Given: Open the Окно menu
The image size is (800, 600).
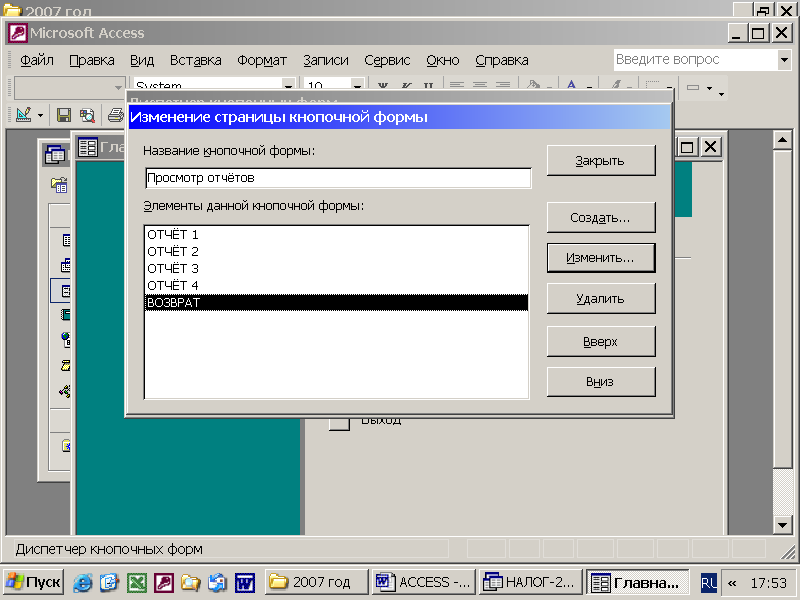Looking at the screenshot, I should click(x=442, y=60).
